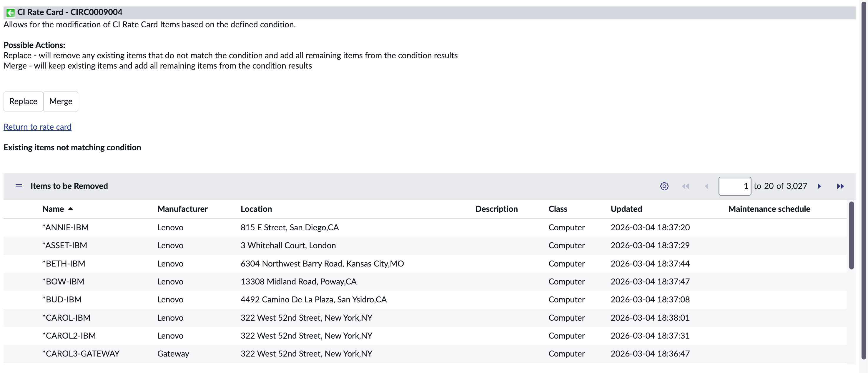The width and height of the screenshot is (868, 373).
Task: Go to the previous page of results
Action: click(706, 186)
